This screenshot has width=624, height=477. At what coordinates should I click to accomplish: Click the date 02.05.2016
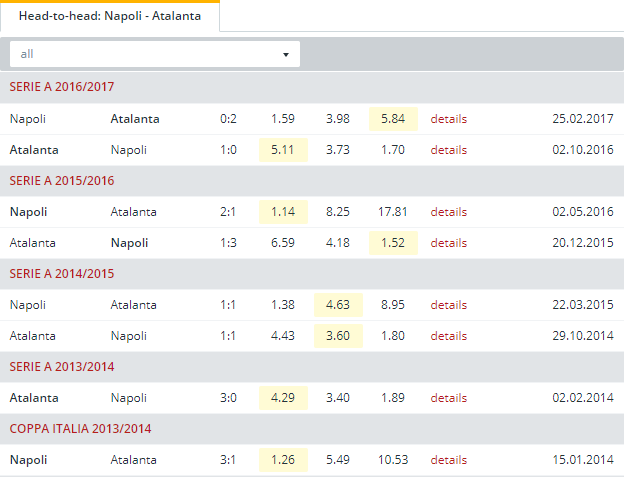tap(583, 212)
